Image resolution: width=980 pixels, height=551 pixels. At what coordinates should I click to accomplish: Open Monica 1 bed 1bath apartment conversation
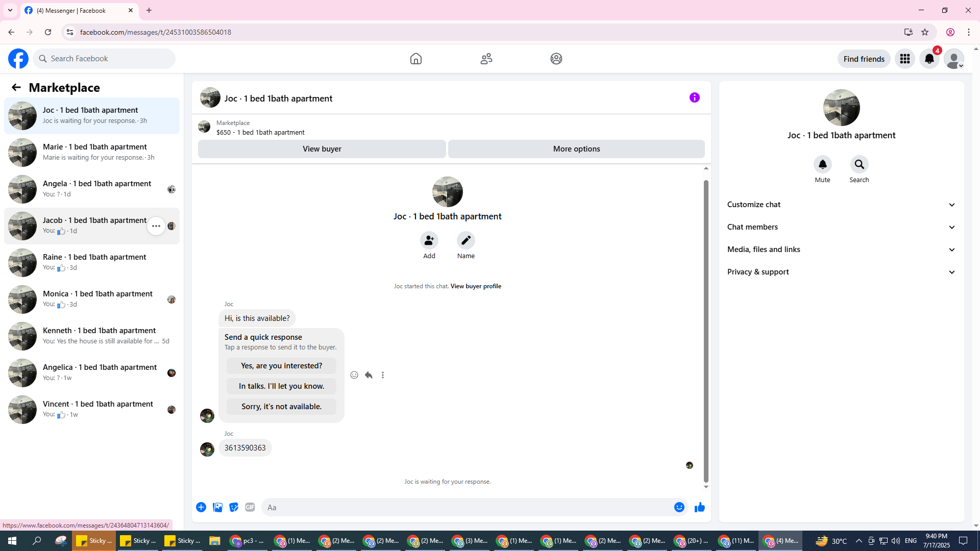pos(92,299)
